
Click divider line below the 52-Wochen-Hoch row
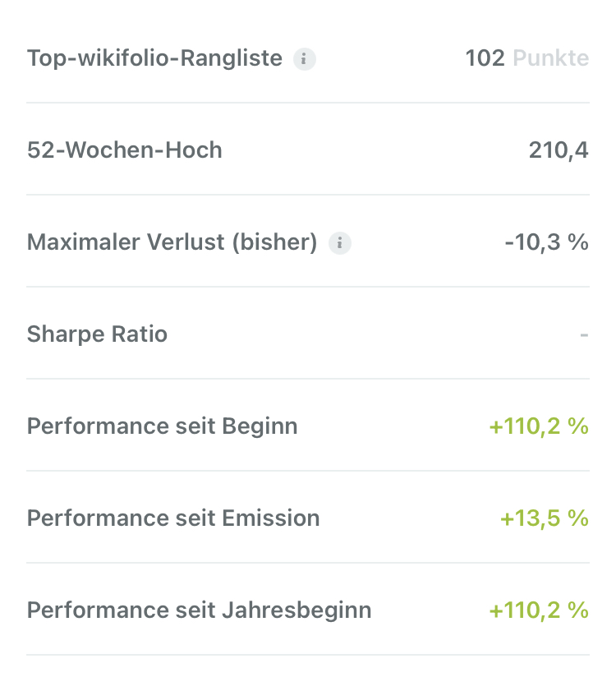[308, 195]
